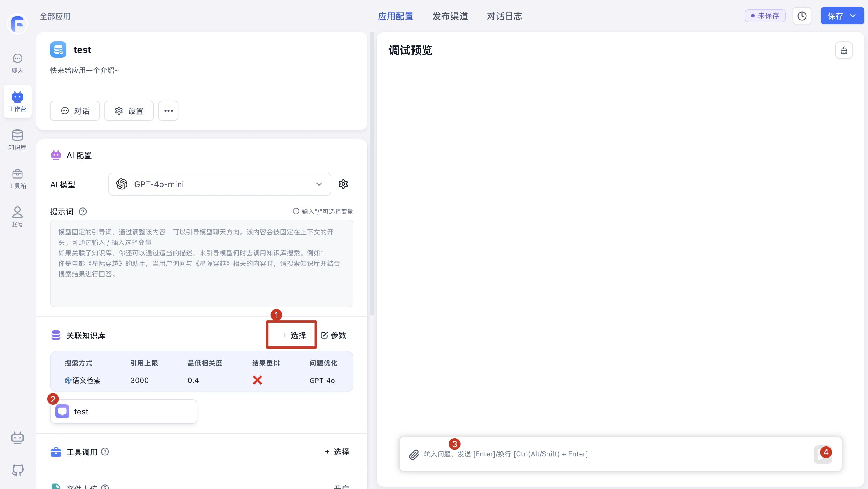Open the three-dots more options menu
The height and width of the screenshot is (489, 868).
tap(168, 110)
